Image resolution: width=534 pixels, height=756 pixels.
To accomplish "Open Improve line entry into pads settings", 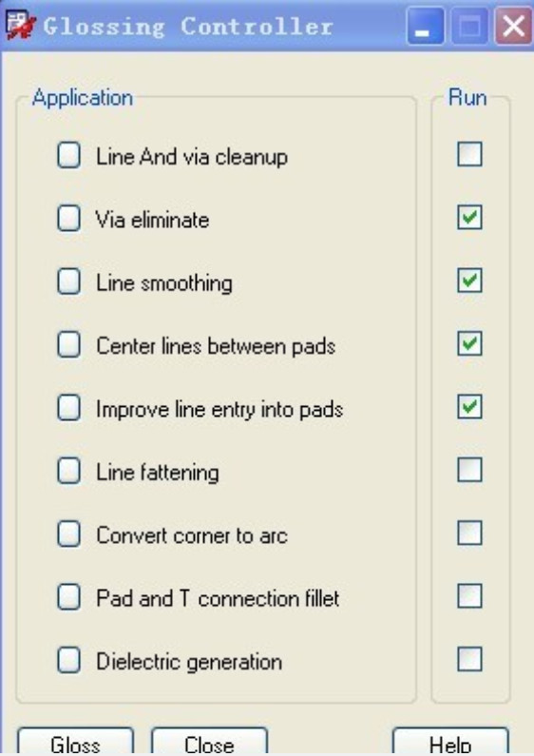I will pos(69,408).
